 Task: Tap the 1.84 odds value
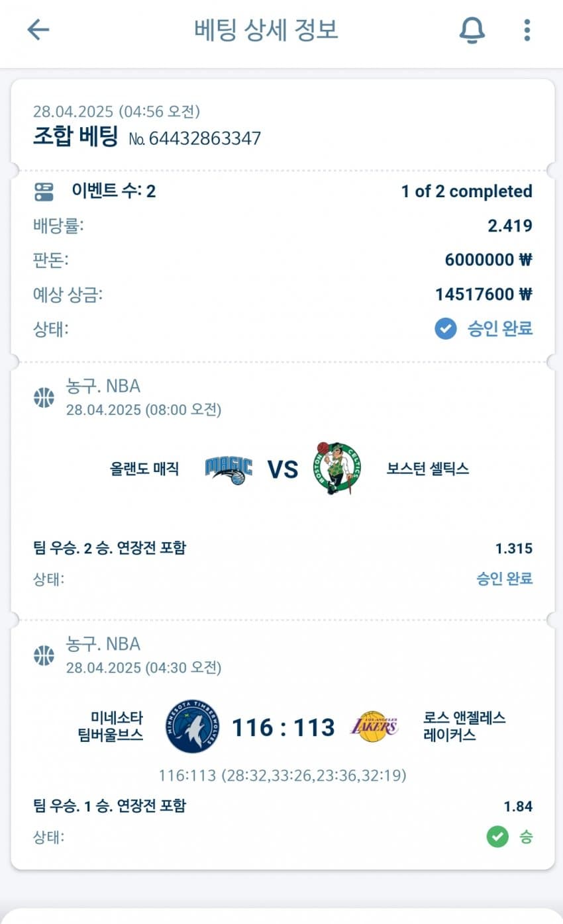(x=518, y=806)
